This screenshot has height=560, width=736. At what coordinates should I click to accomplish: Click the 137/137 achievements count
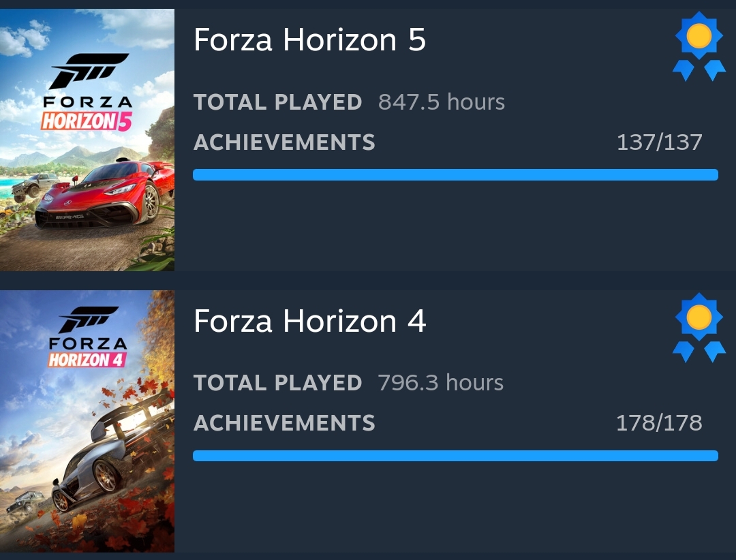[x=658, y=142]
